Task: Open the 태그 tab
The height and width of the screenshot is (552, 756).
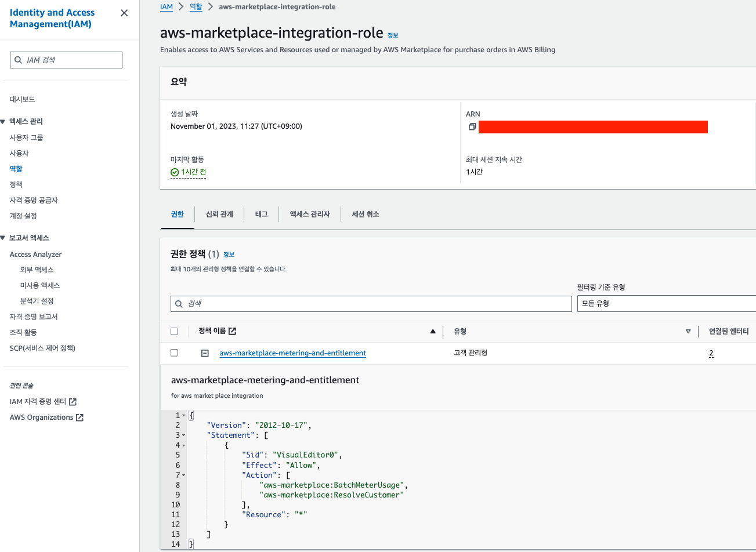Action: coord(262,215)
